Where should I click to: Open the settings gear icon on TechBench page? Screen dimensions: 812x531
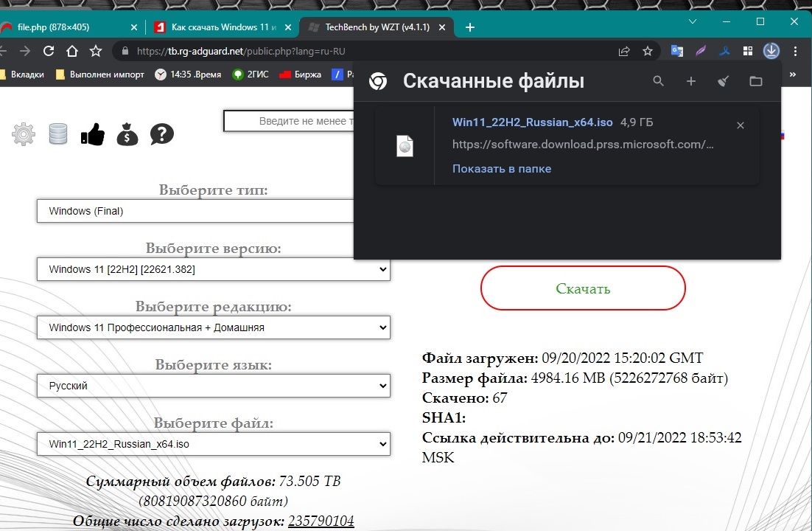click(x=24, y=134)
